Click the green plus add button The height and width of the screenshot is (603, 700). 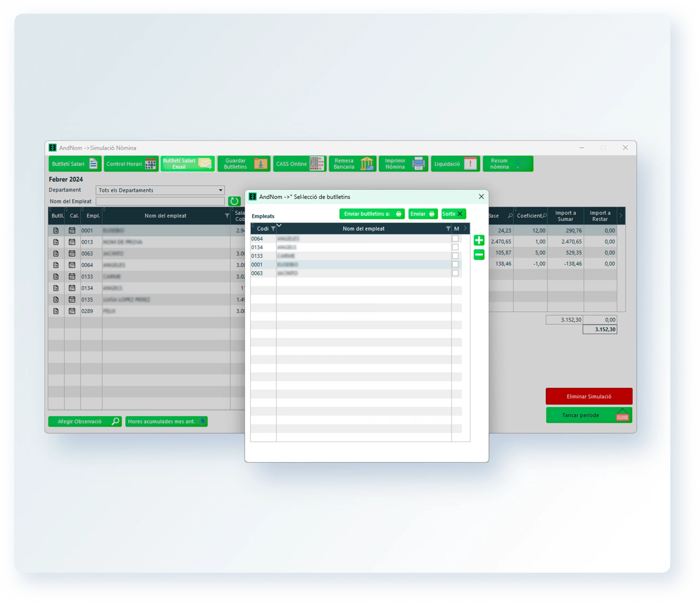479,240
